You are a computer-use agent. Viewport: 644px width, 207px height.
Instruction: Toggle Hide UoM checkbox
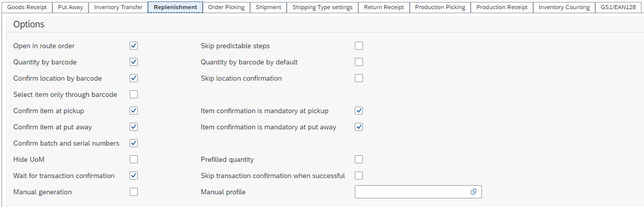[134, 159]
